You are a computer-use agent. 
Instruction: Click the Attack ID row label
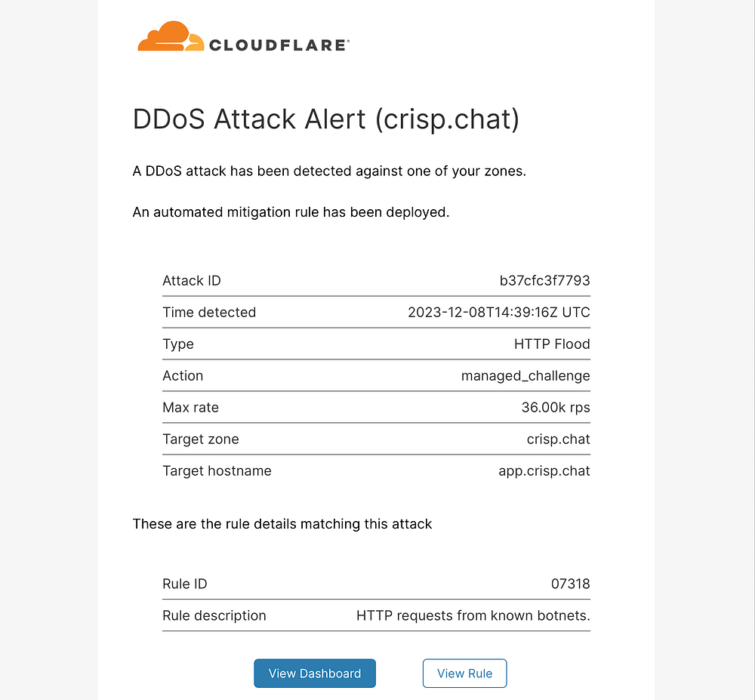click(x=192, y=281)
